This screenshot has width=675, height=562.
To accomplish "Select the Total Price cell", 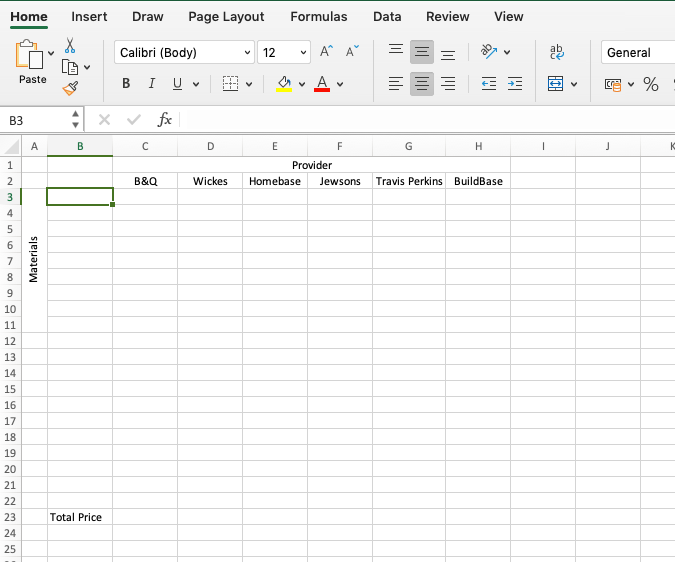I will [80, 517].
